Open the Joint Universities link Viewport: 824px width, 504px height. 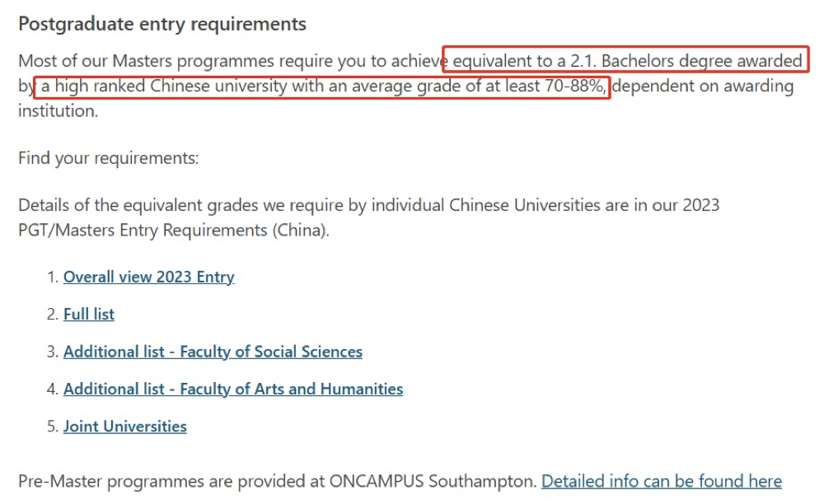click(x=125, y=426)
